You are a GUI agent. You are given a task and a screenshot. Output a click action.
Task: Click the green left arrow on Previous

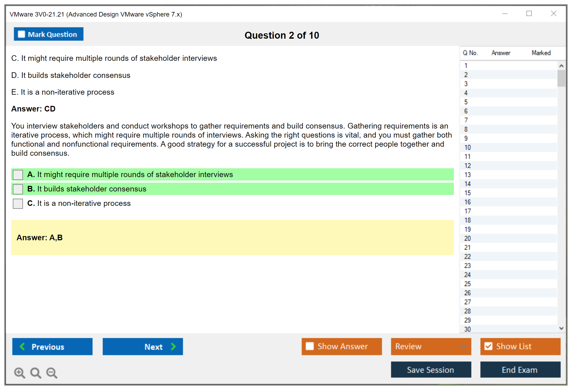[x=22, y=346]
